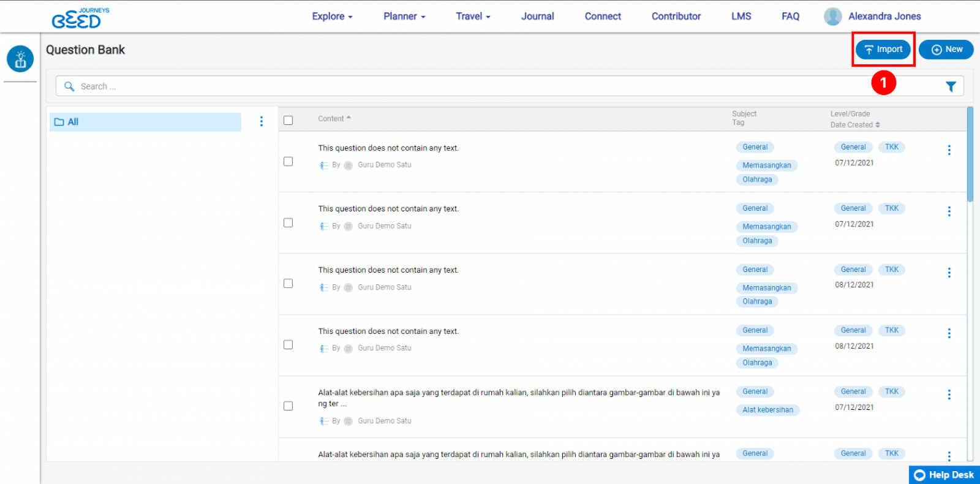Open the LMS menu item
The width and height of the screenshot is (980, 484).
741,17
